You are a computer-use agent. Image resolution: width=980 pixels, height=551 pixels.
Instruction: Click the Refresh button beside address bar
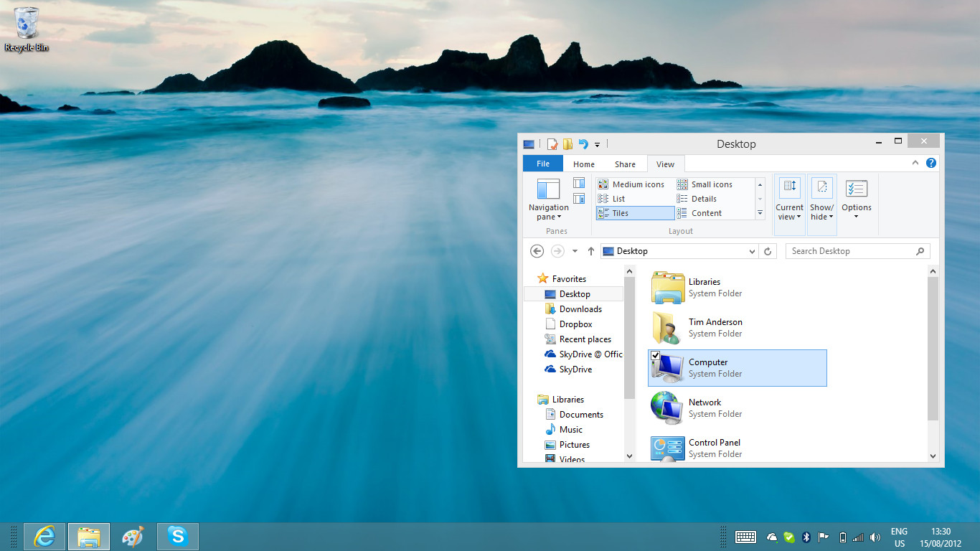tap(768, 251)
